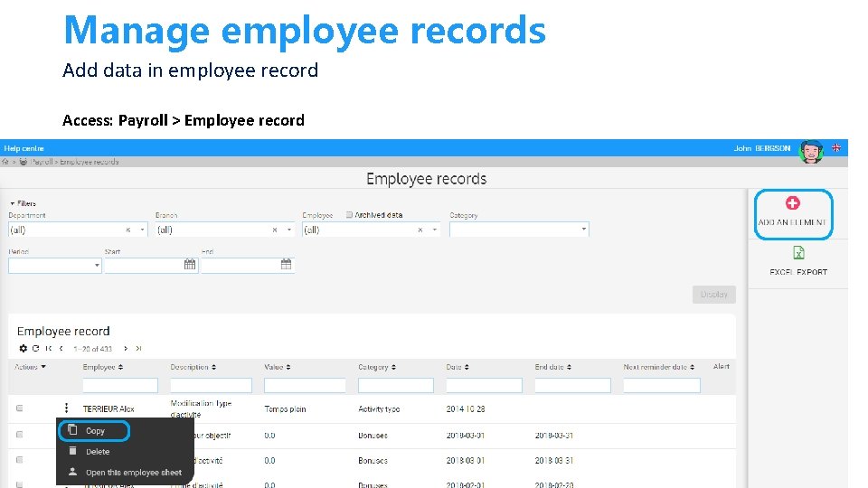Click the Add an Element plus icon
The height and width of the screenshot is (488, 868).
(x=793, y=203)
